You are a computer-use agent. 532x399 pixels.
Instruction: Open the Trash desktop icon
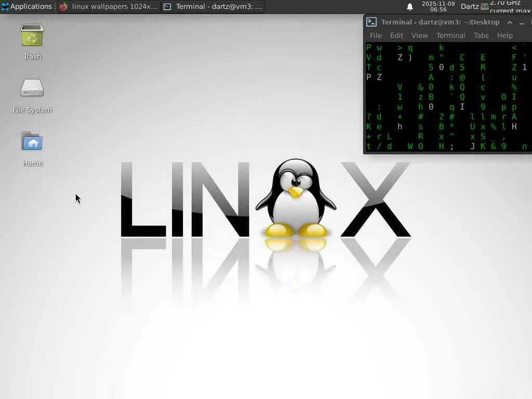point(32,35)
